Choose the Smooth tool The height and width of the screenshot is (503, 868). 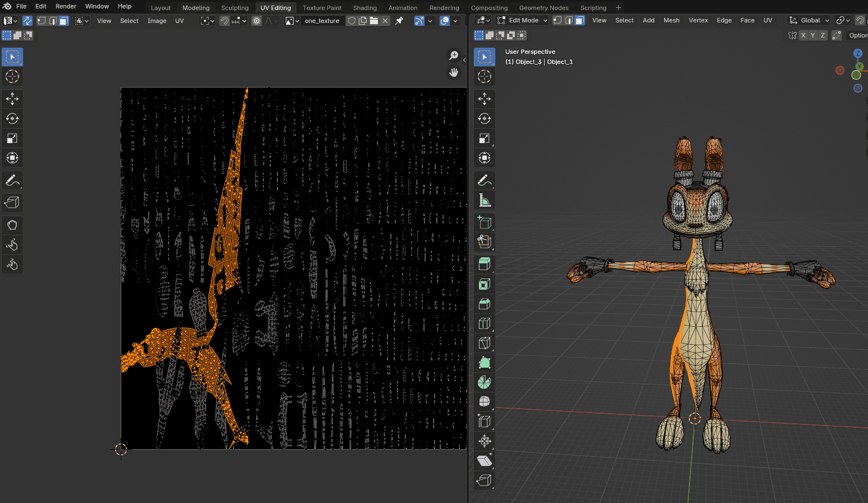tap(485, 402)
